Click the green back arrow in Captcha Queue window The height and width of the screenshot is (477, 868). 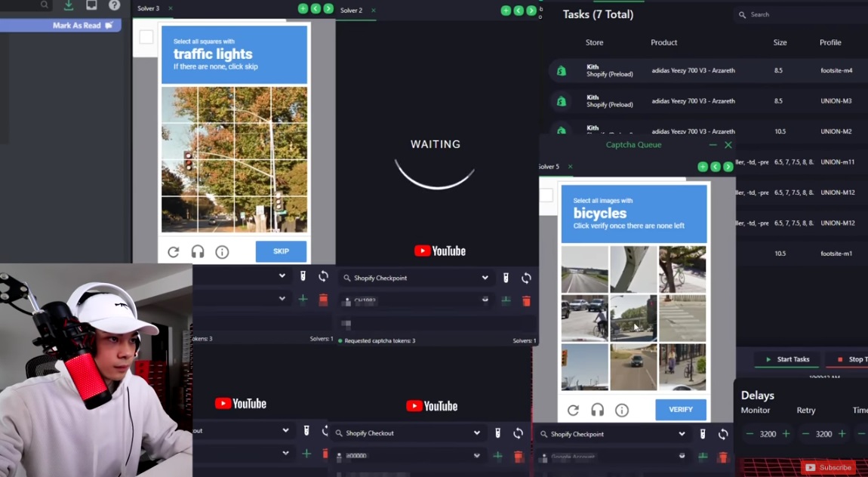tap(716, 167)
